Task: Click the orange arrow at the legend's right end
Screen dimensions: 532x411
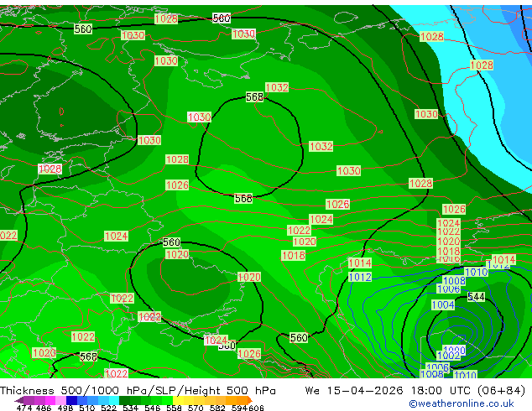Action: pos(250,400)
